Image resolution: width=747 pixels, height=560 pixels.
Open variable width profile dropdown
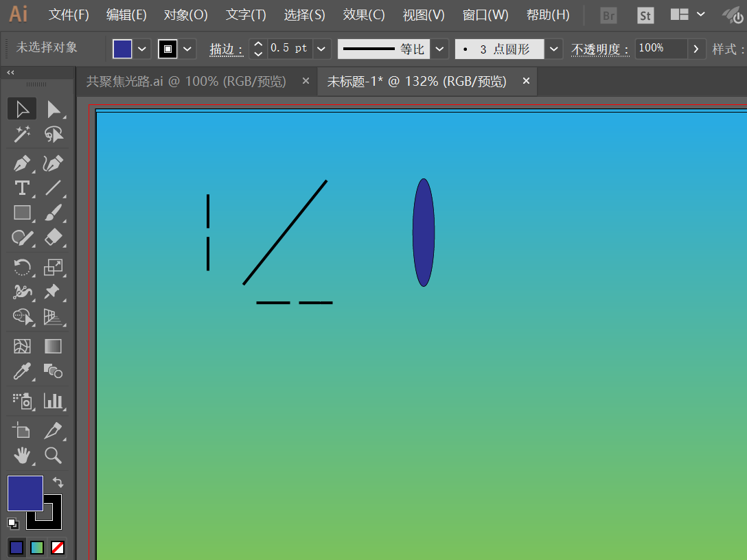tap(439, 49)
